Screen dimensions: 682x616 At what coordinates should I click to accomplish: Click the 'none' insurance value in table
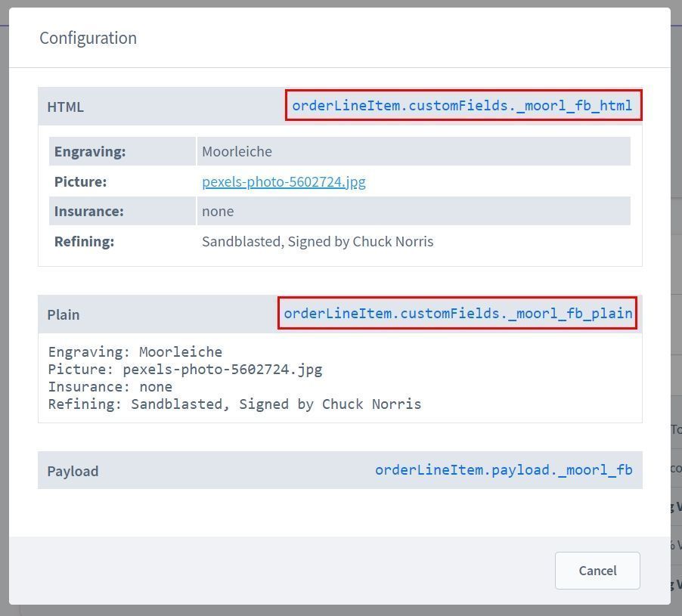218,211
